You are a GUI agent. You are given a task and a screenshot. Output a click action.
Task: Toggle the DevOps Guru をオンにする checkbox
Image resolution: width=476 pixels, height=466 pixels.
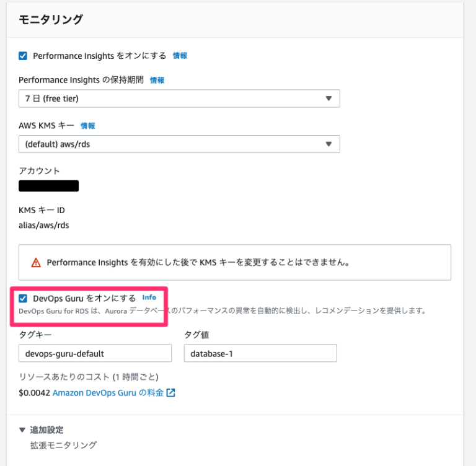pos(23,299)
